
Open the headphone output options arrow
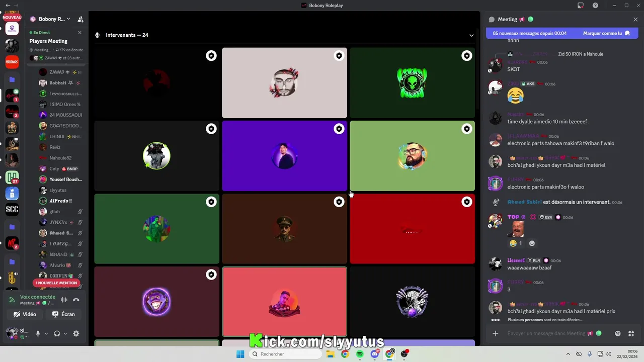[65, 333]
